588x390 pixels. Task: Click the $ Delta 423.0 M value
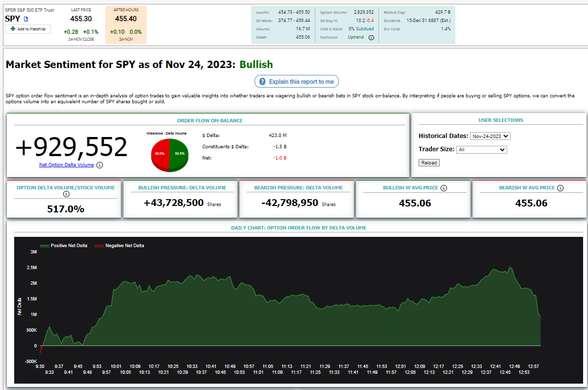point(278,135)
